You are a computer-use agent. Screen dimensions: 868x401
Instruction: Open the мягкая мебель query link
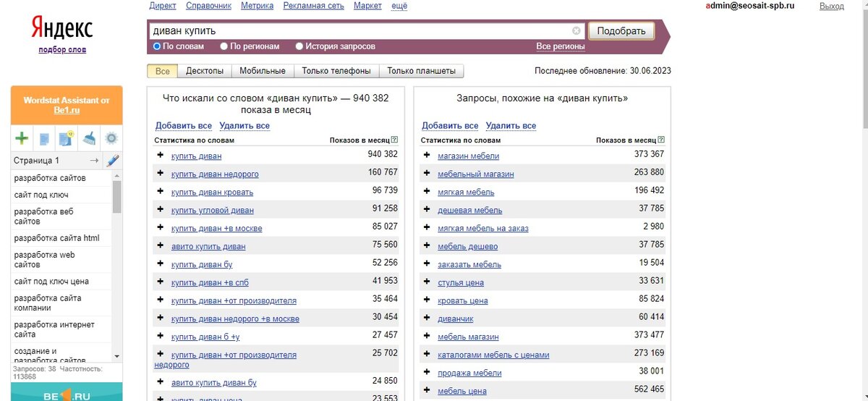[x=466, y=193]
